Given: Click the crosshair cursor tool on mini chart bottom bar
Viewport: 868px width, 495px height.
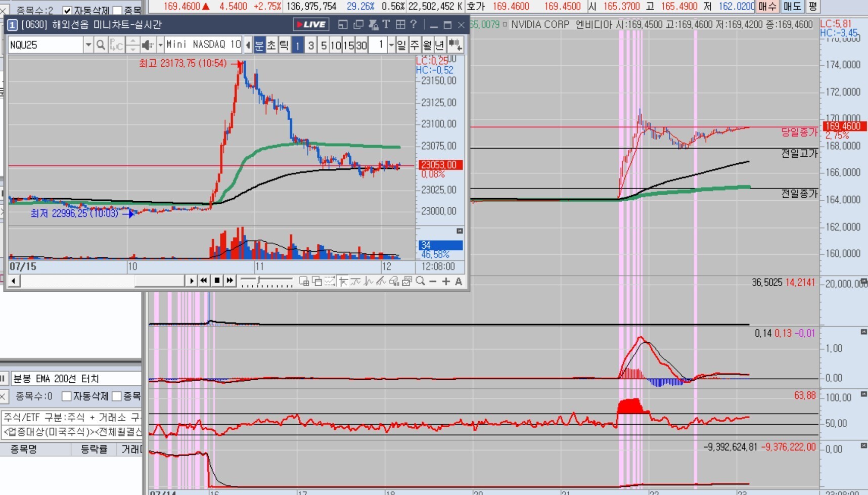Looking at the screenshot, I should [x=343, y=281].
